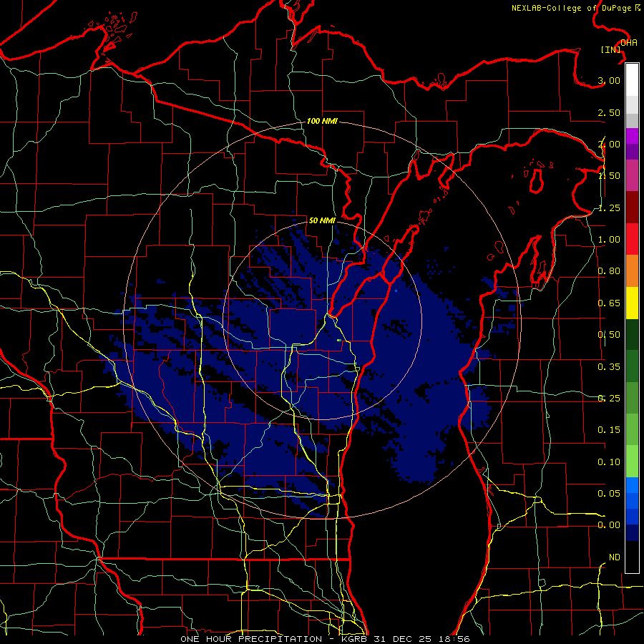This screenshot has height=644, width=644.
Task: Click the OHA product label
Action: 629,43
